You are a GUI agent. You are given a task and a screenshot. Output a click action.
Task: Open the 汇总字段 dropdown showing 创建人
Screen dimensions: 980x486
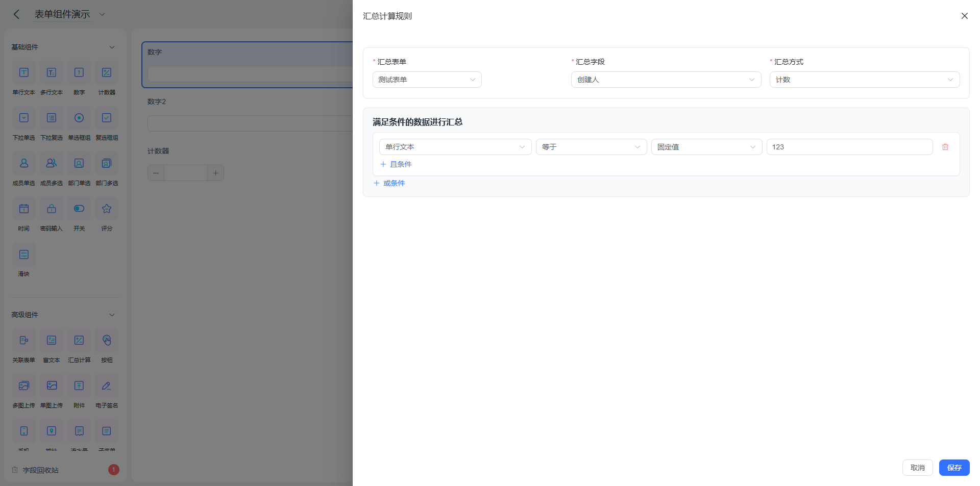[666, 80]
